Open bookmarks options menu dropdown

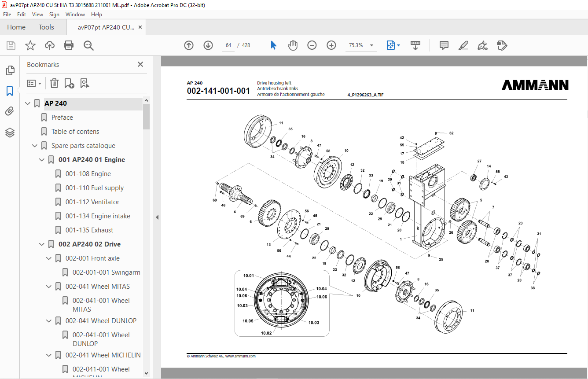(34, 83)
